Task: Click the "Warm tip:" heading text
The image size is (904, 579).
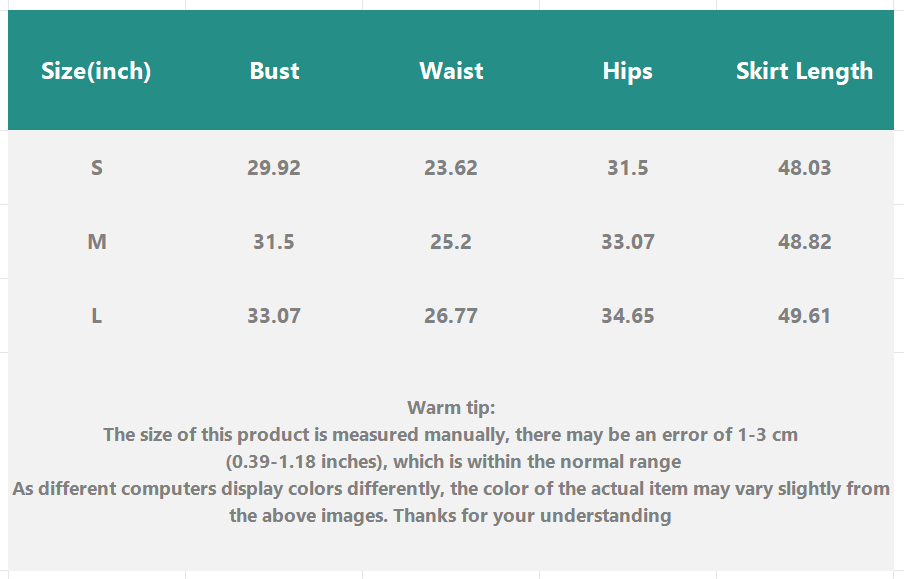Action: point(451,408)
